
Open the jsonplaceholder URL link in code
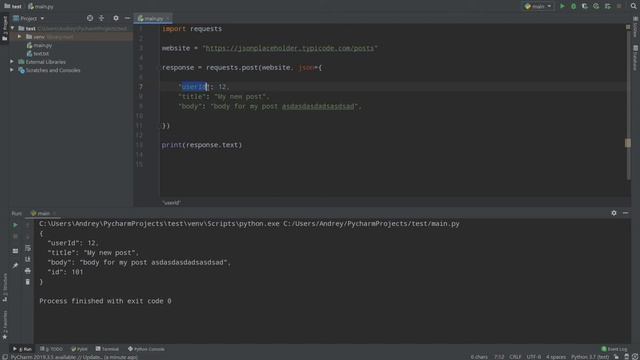(x=289, y=48)
